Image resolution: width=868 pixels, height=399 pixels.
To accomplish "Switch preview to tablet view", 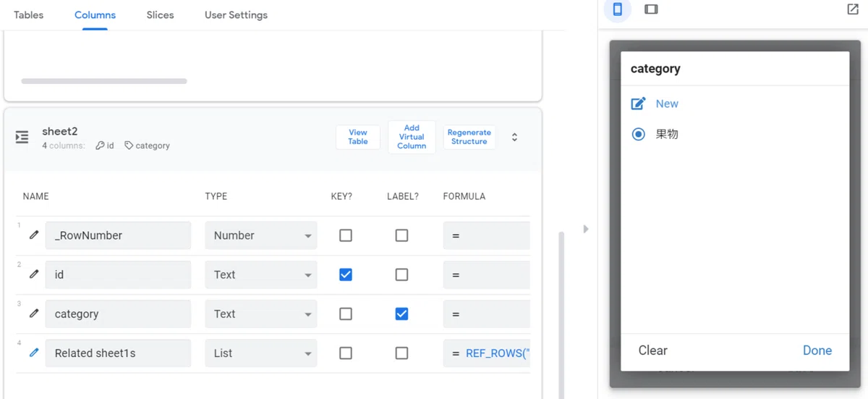I will tap(651, 9).
